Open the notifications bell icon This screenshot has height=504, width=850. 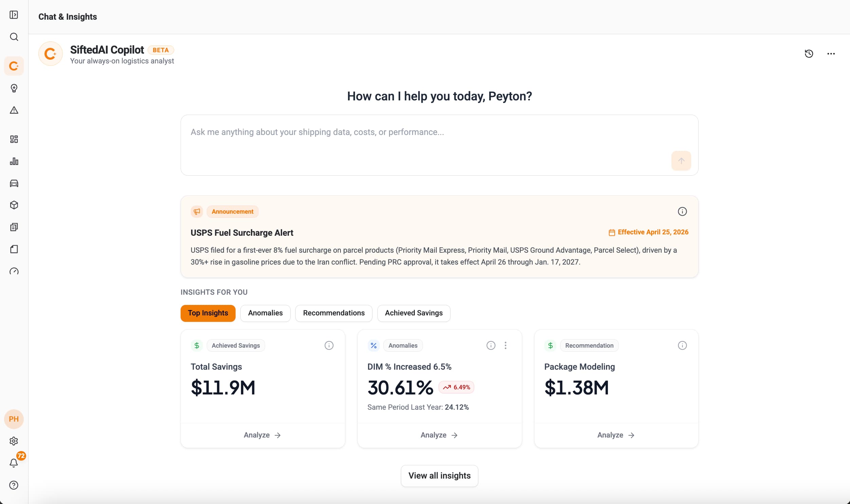click(14, 463)
